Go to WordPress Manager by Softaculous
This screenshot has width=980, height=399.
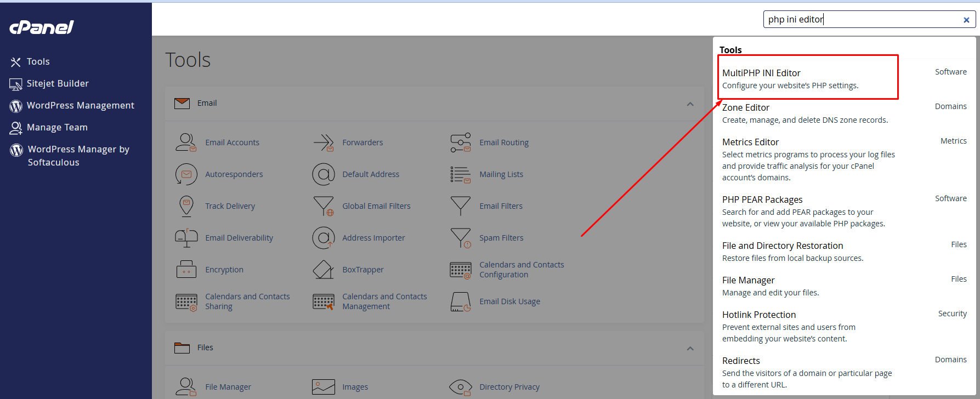click(78, 156)
